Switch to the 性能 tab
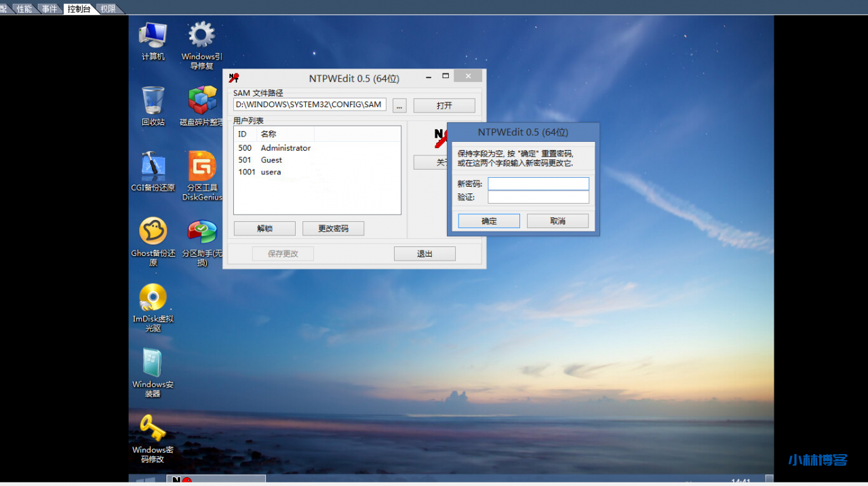Viewport: 868px width, 486px height. point(24,9)
